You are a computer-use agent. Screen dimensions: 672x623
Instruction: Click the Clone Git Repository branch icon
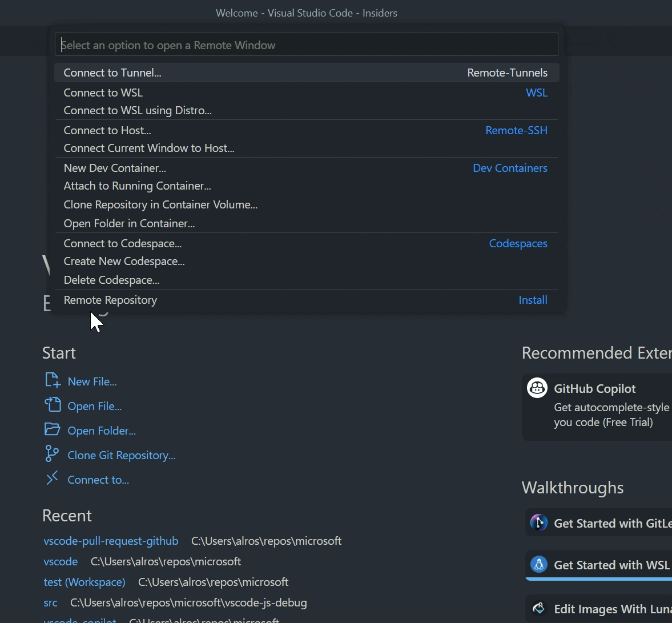tap(52, 454)
